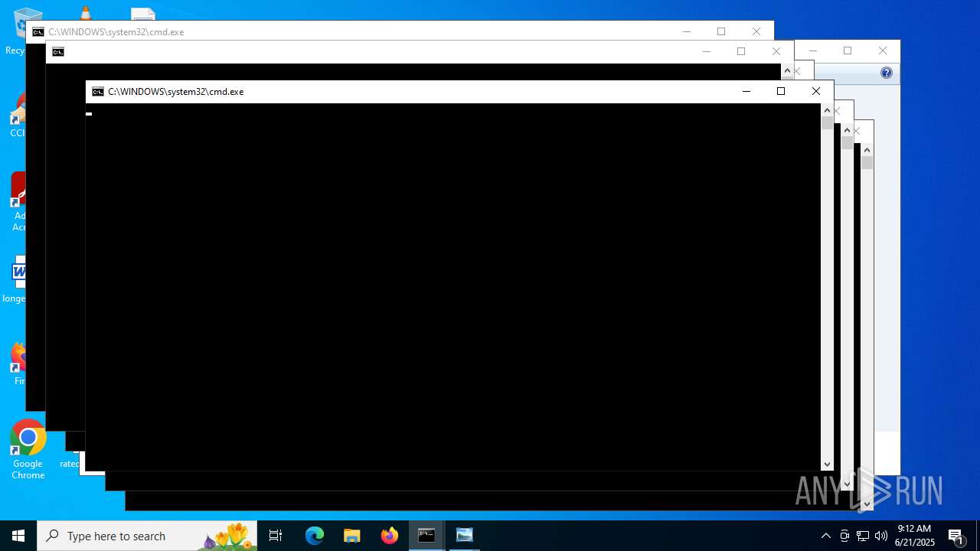Click the front window title C:\WINDOWS\system32\cmd.exe
980x551 pixels.
175,92
